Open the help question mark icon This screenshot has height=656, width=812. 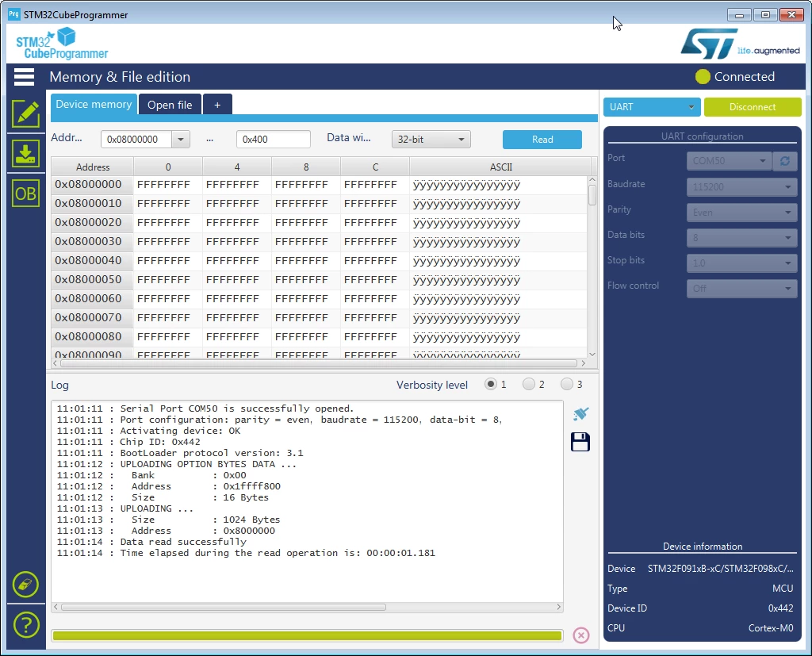click(26, 625)
